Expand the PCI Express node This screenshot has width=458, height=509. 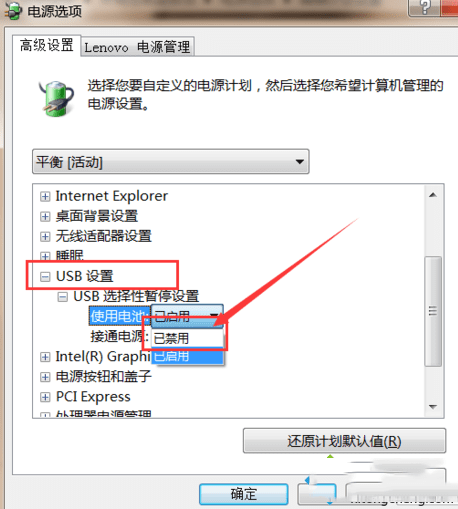(x=45, y=397)
